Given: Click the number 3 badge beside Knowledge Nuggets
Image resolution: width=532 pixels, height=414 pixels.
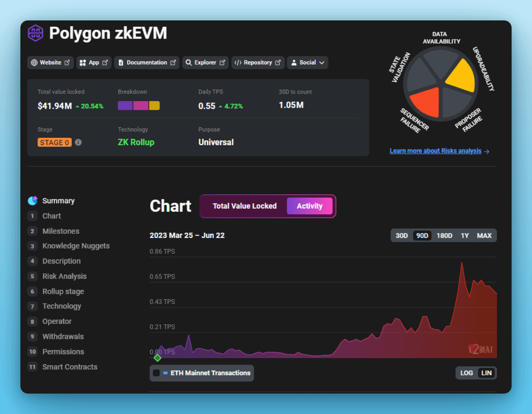Looking at the screenshot, I should (32, 246).
